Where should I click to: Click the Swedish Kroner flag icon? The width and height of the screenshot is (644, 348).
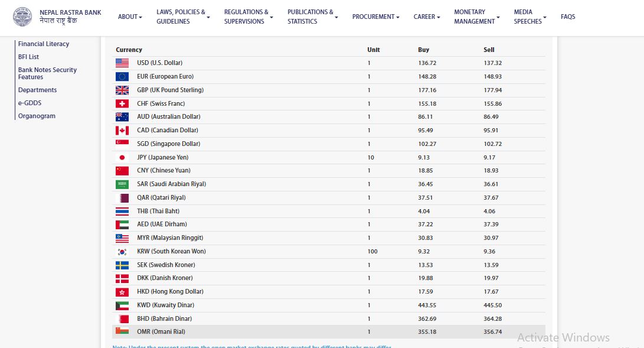pyautogui.click(x=122, y=265)
